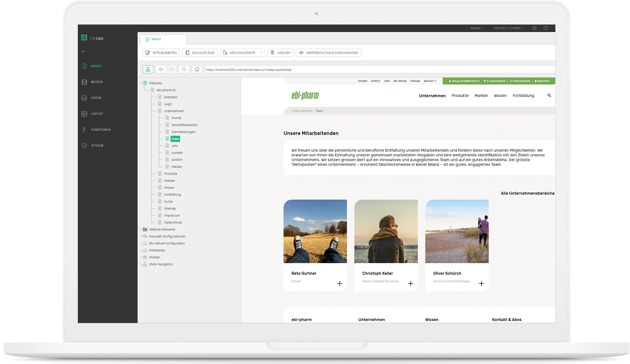Screen dimensions: 630x364
Task: Open the Inhalt section in sidebar
Action: coord(92,66)
